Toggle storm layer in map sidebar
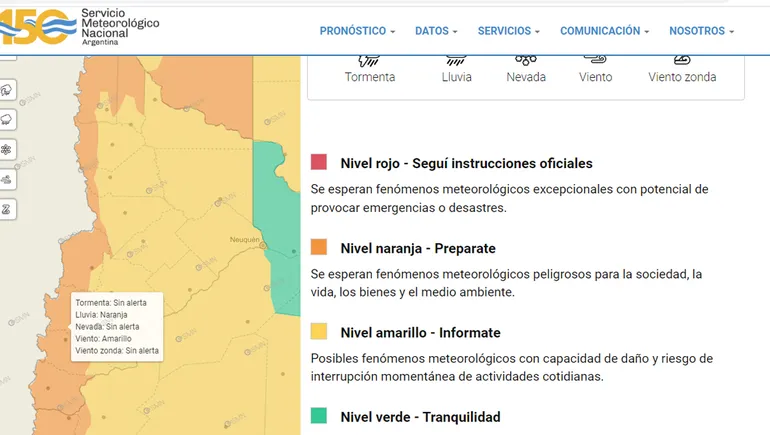This screenshot has height=435, width=770. (7, 90)
